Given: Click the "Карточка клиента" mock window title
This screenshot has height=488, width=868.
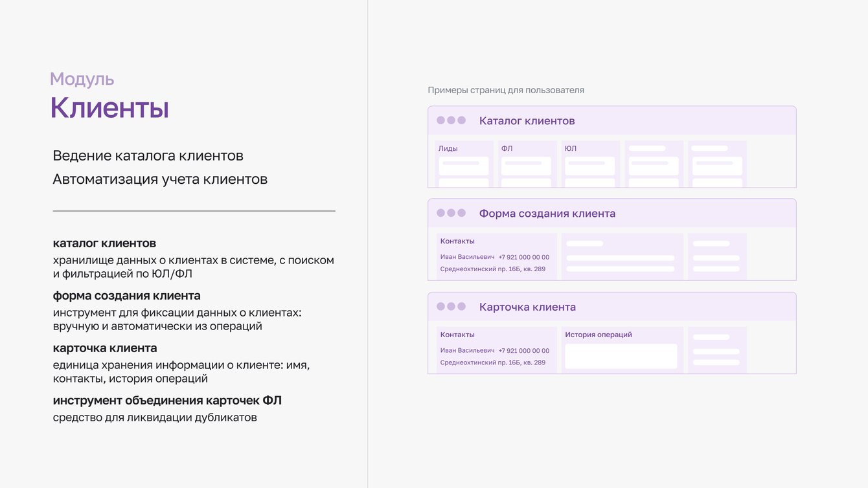Looking at the screenshot, I should [x=527, y=307].
